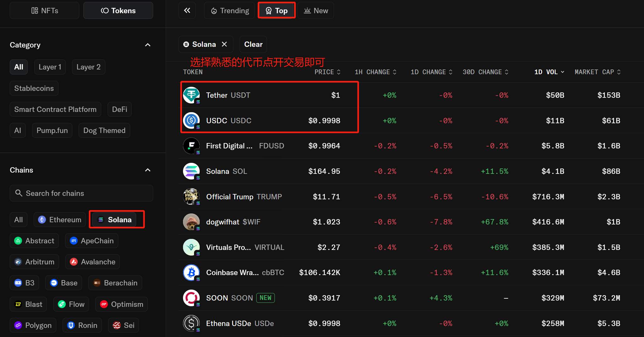Open the New tab

click(x=316, y=10)
